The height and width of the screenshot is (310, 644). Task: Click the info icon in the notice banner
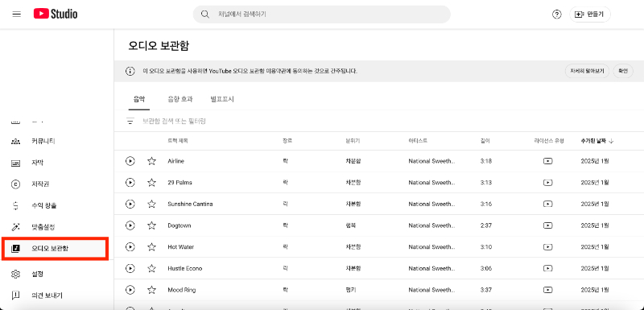click(130, 71)
